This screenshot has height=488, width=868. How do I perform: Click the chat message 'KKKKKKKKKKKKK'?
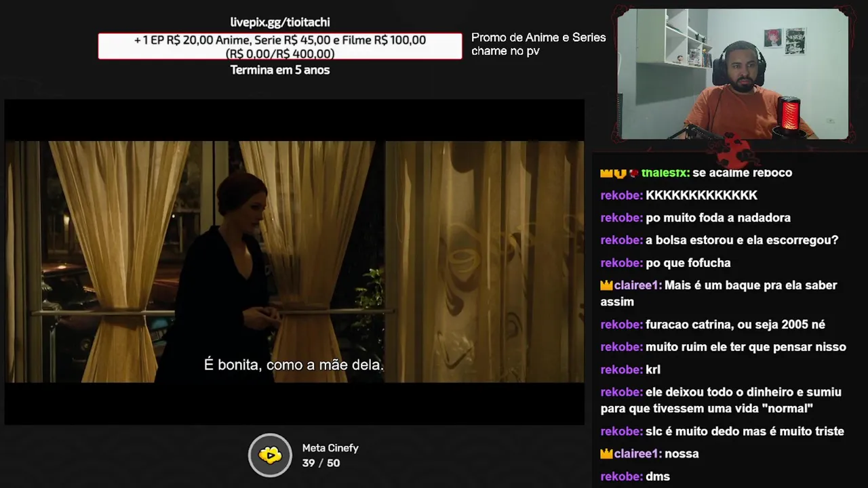701,195
